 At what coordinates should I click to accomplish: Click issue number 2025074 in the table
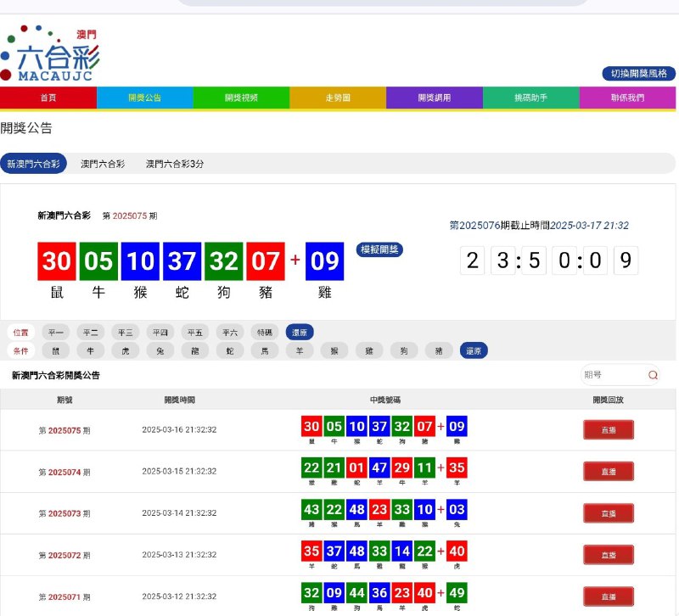point(65,472)
